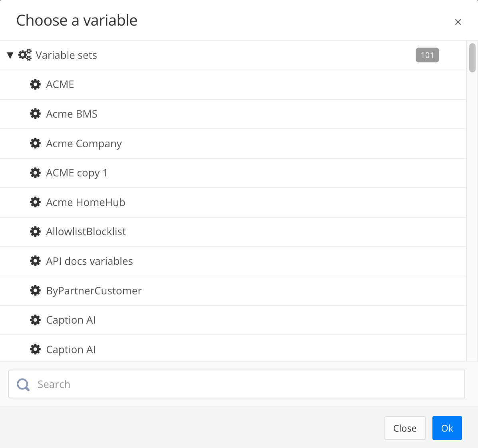
Task: Select the Acme HomeHub variable set
Action: pos(86,202)
